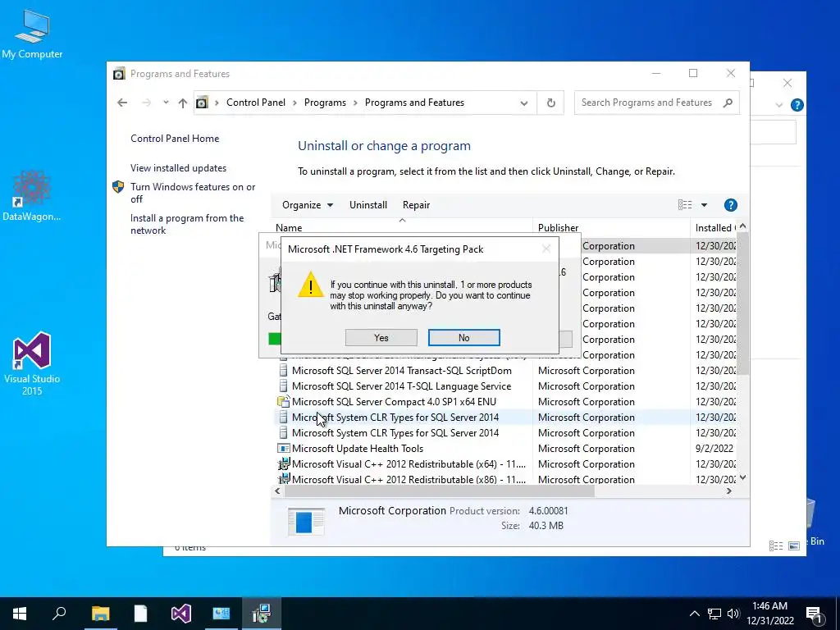Show hidden system tray icons
840x630 pixels.
694,614
